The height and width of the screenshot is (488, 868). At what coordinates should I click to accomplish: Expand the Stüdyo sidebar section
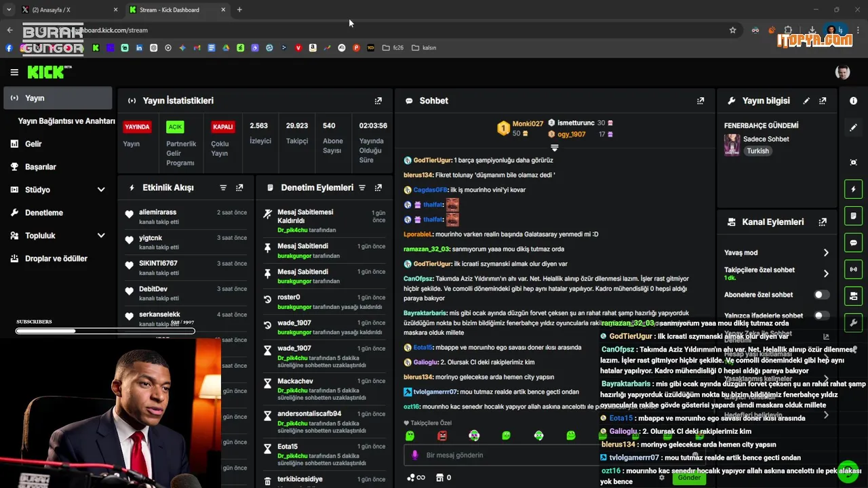pos(101,190)
